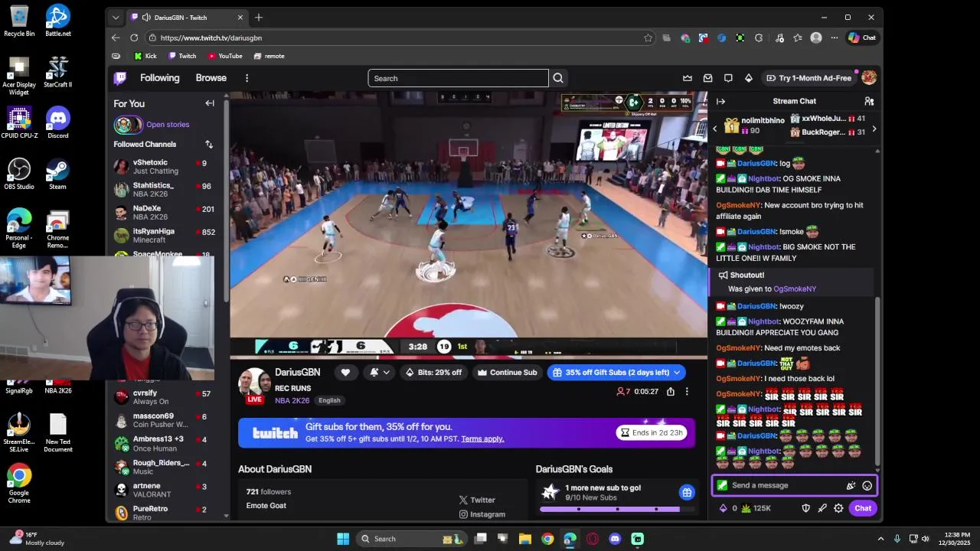Open Instagram social link

click(482, 515)
